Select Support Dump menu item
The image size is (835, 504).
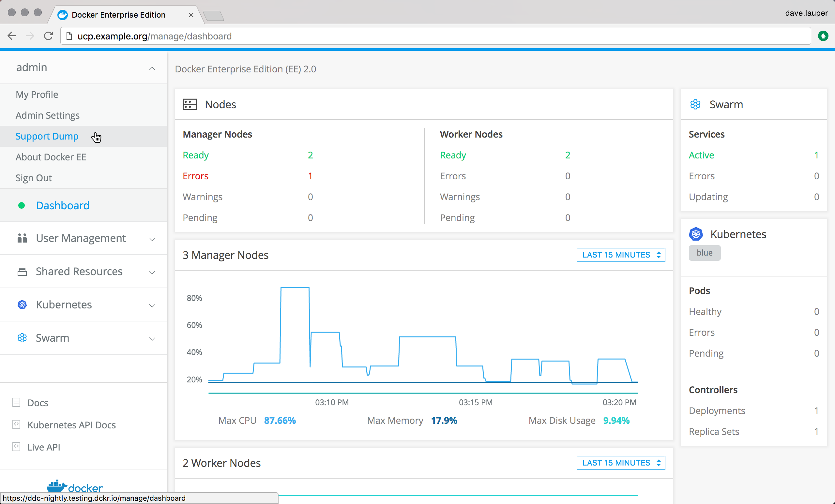(47, 136)
